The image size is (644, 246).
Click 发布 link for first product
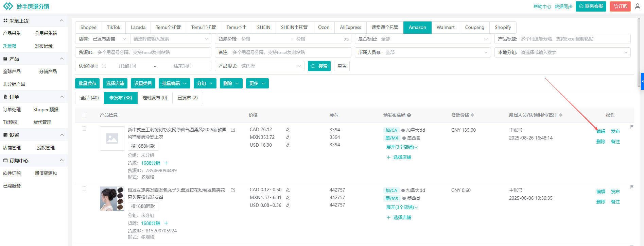pyautogui.click(x=615, y=131)
